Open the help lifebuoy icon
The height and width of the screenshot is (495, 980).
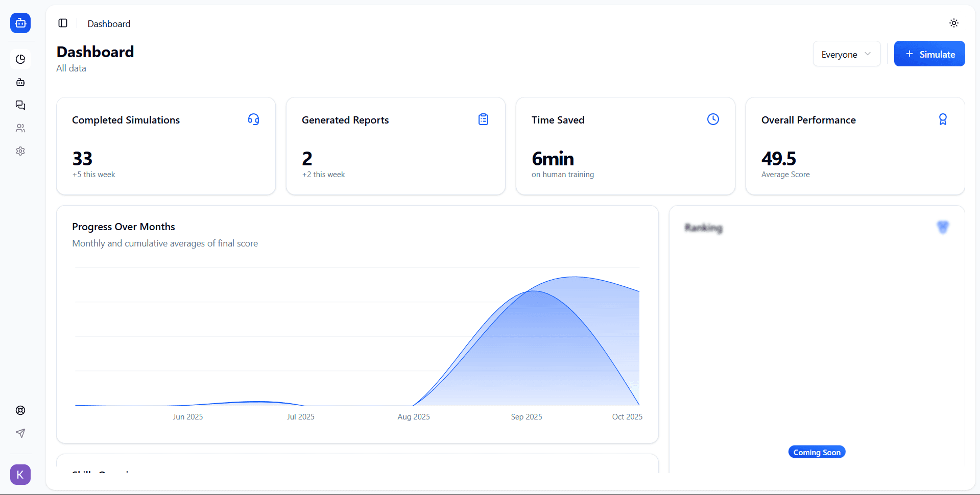pos(20,410)
